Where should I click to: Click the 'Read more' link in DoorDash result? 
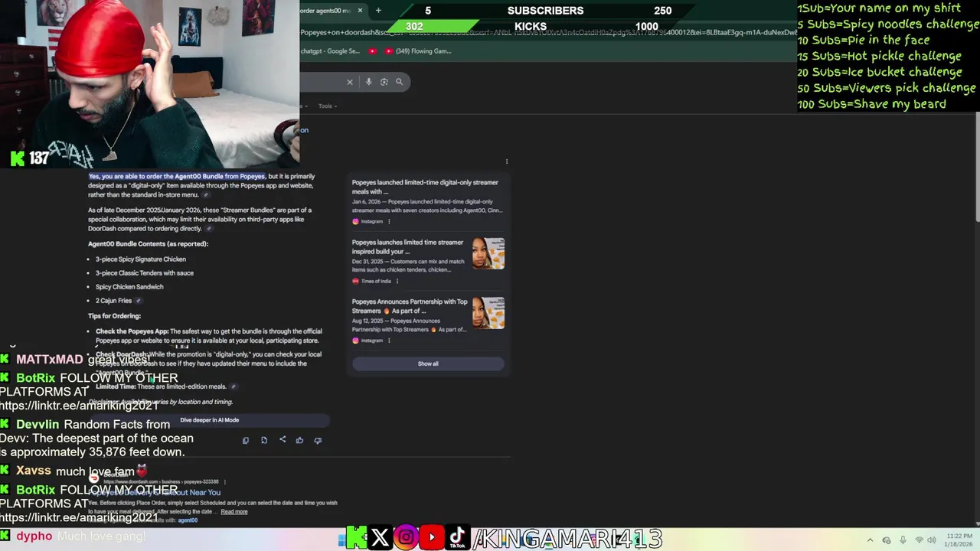(x=234, y=512)
